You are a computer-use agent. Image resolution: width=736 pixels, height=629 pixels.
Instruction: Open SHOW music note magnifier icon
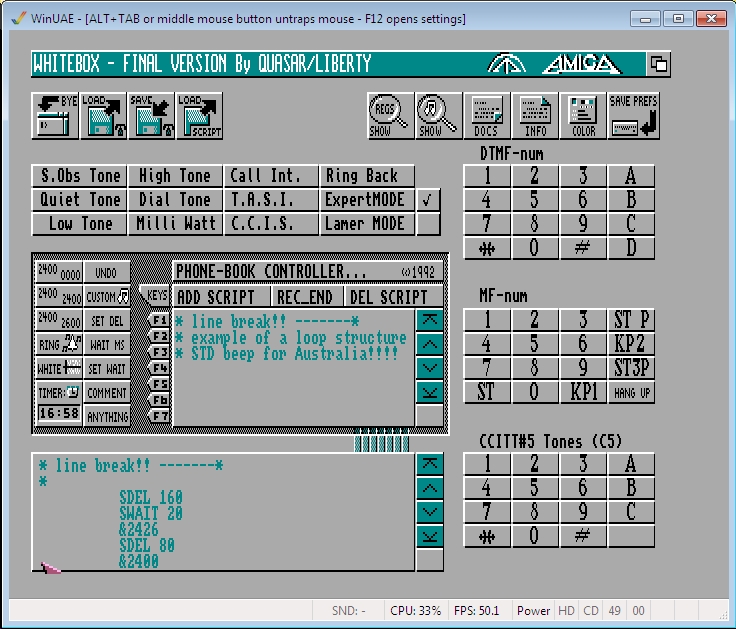tap(439, 116)
